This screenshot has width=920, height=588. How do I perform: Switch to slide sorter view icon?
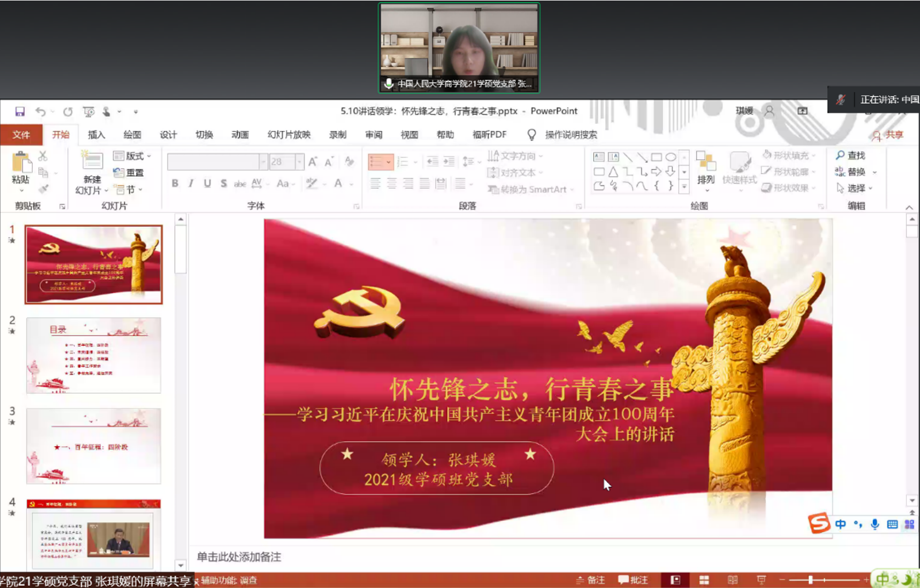pyautogui.click(x=704, y=580)
